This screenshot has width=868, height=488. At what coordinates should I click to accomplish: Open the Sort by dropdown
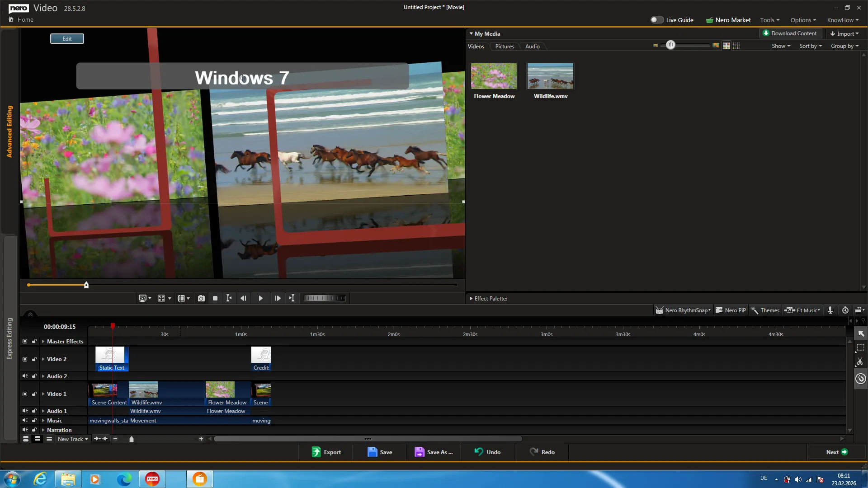pos(810,46)
